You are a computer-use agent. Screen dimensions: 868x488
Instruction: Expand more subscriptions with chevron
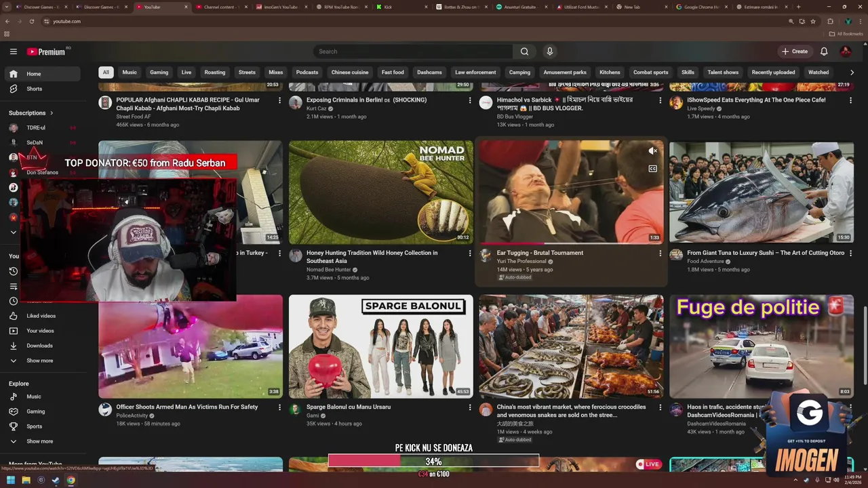tap(13, 232)
